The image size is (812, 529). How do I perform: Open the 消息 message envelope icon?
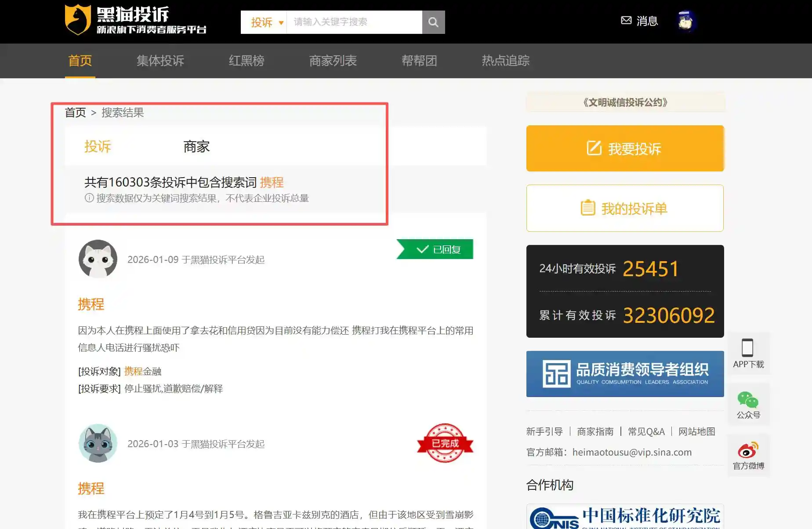coord(626,20)
